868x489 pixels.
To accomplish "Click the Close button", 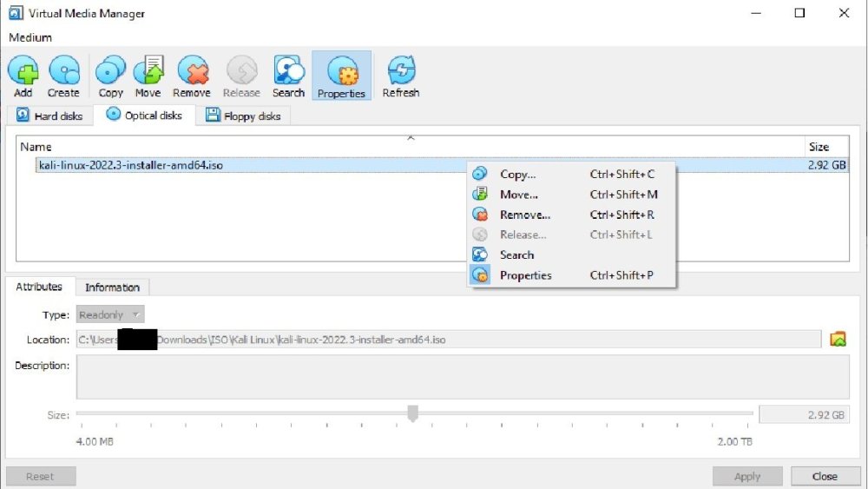I will coord(825,476).
